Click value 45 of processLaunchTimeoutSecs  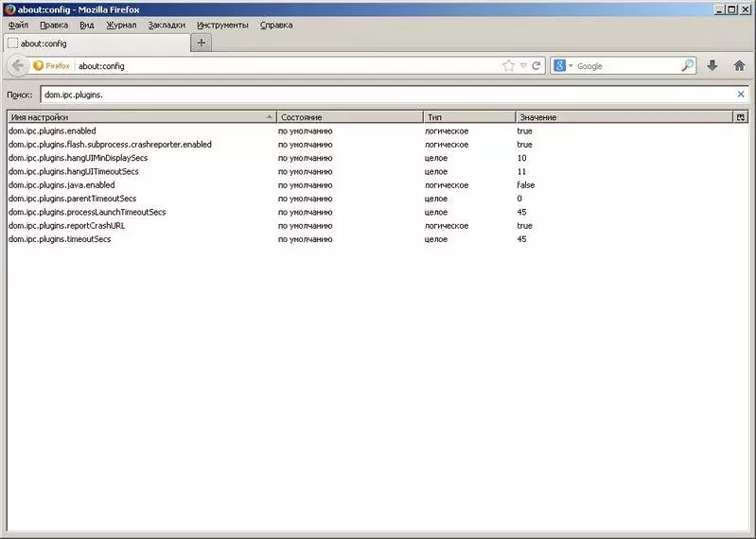(x=521, y=212)
